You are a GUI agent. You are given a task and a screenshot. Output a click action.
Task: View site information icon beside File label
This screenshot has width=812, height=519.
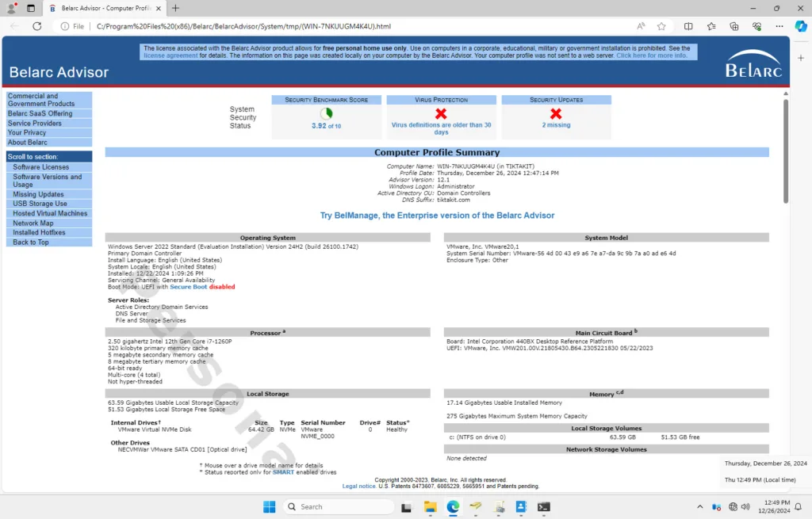65,26
